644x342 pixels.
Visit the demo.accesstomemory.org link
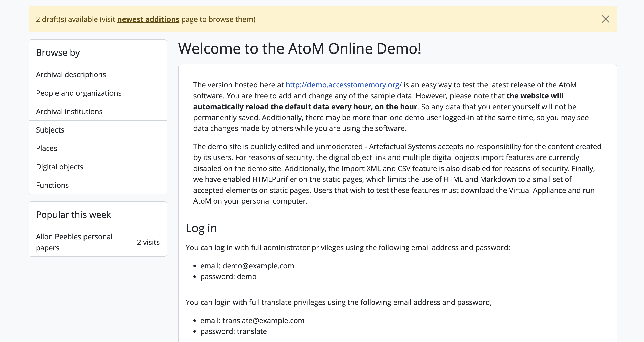(343, 85)
